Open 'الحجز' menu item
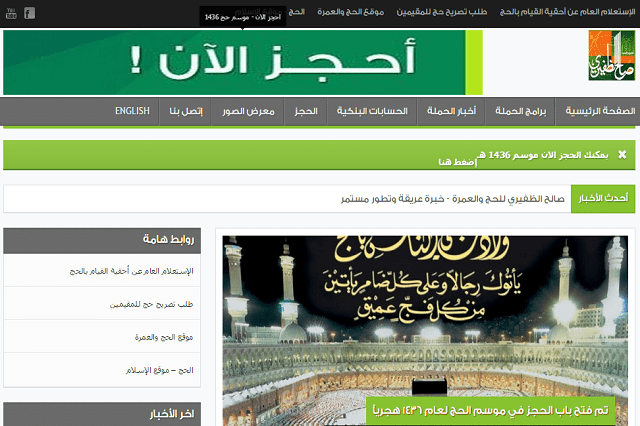 coord(306,111)
